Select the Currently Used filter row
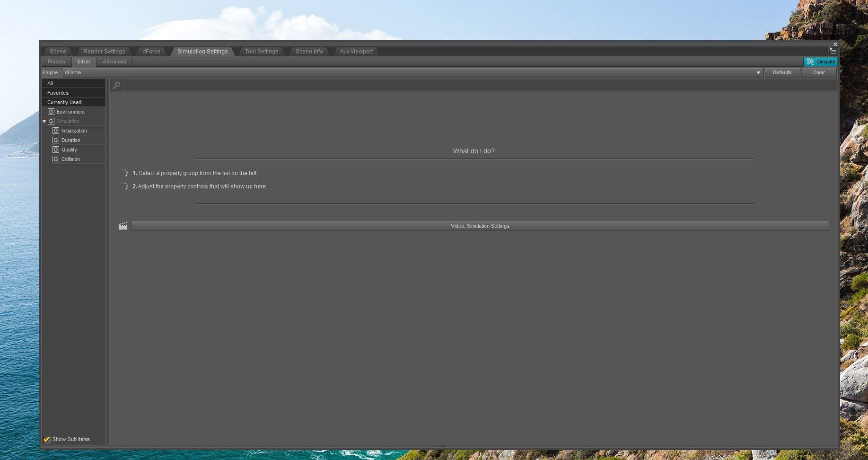Viewport: 868px width, 460px height. click(73, 102)
